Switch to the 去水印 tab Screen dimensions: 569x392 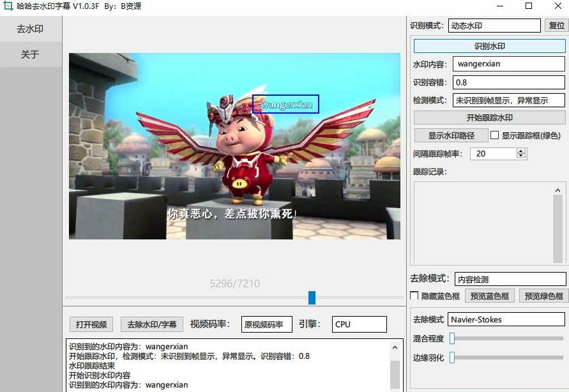(x=31, y=29)
